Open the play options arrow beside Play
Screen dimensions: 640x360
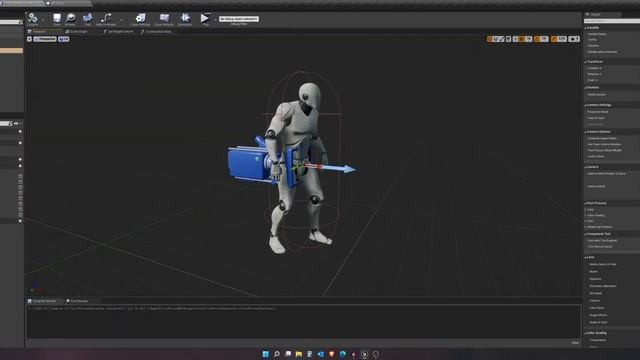[x=215, y=20]
